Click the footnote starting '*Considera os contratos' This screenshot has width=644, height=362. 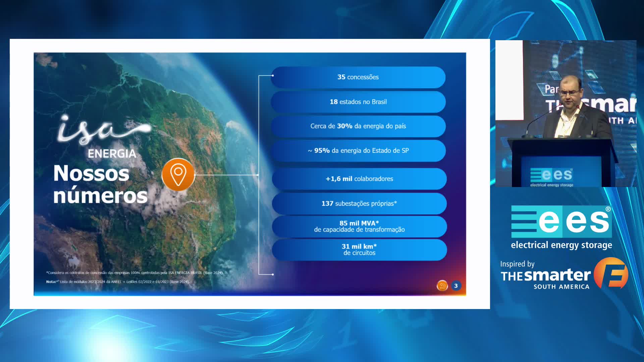click(135, 273)
